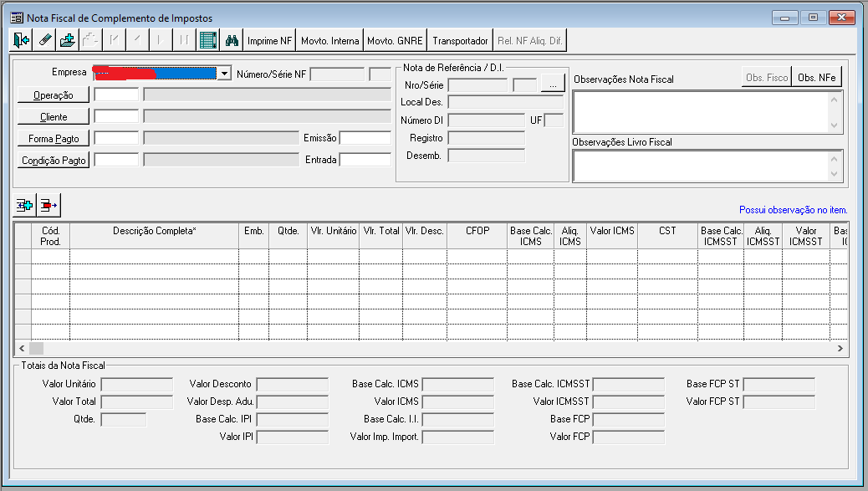Click the Número/Série NF number field
Image resolution: width=868 pixels, height=491 pixels.
coord(337,74)
